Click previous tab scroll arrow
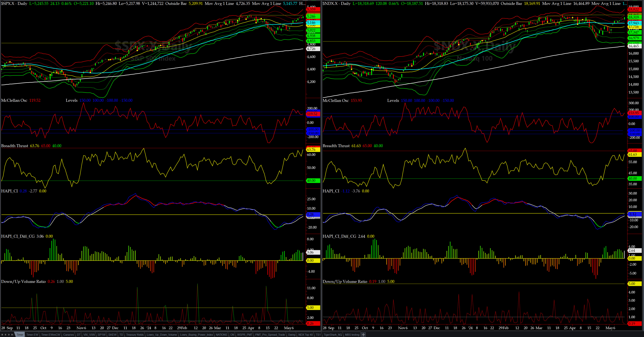 6,335
